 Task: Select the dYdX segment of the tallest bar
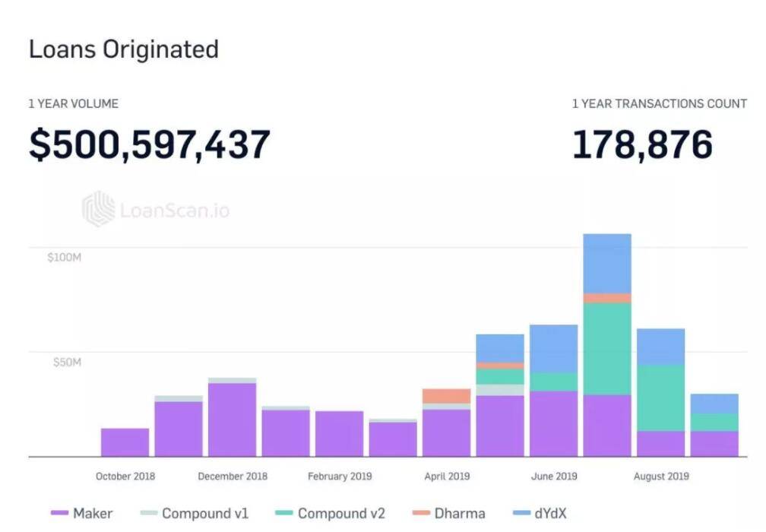[x=607, y=264]
